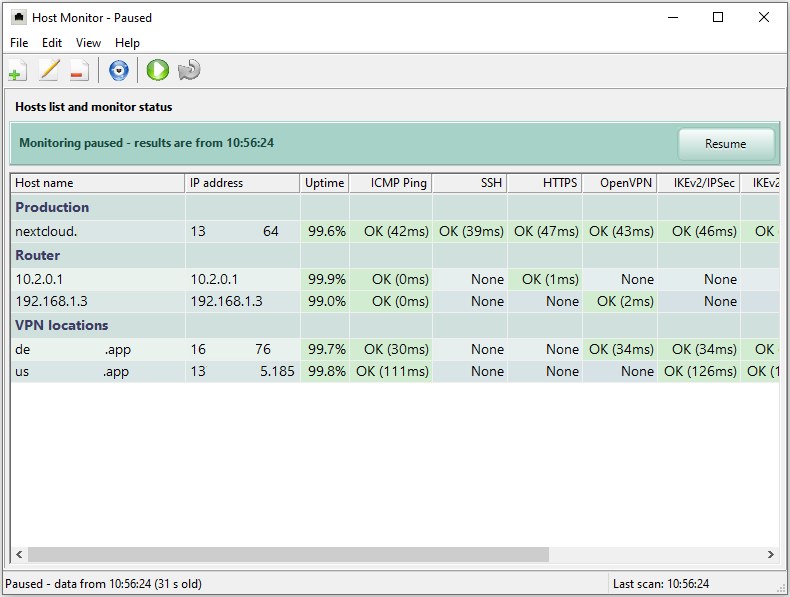Click the Edit host pencil icon
The height and width of the screenshot is (597, 790).
pos(49,70)
